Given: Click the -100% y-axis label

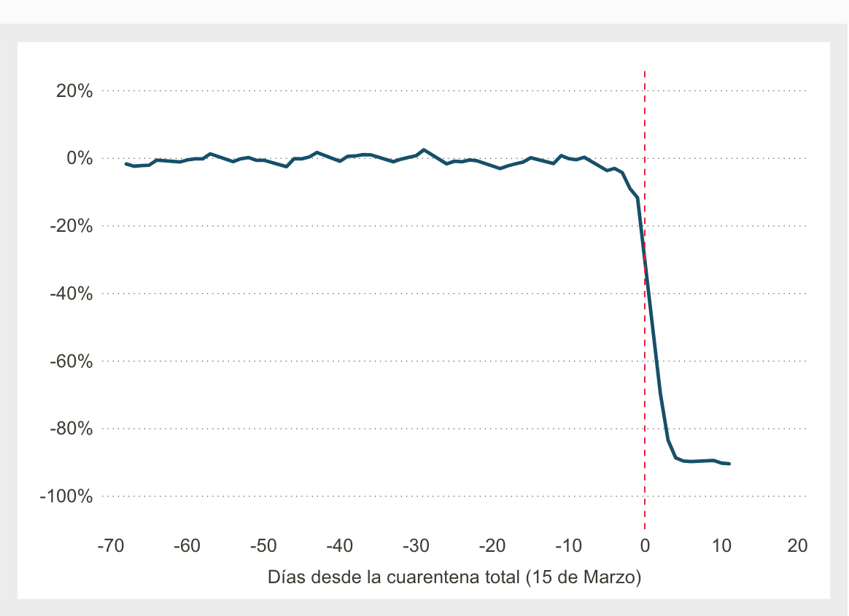Looking at the screenshot, I should pos(66,496).
